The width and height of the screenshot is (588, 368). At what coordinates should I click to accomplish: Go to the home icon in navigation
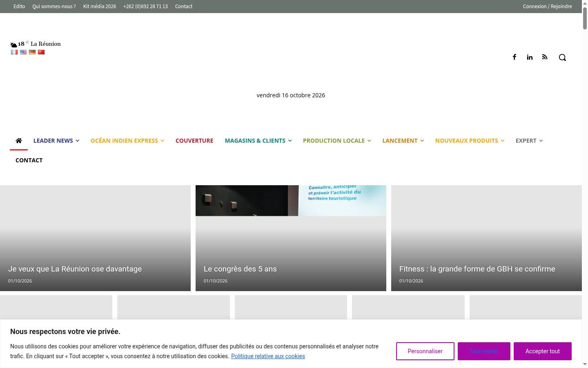19,141
